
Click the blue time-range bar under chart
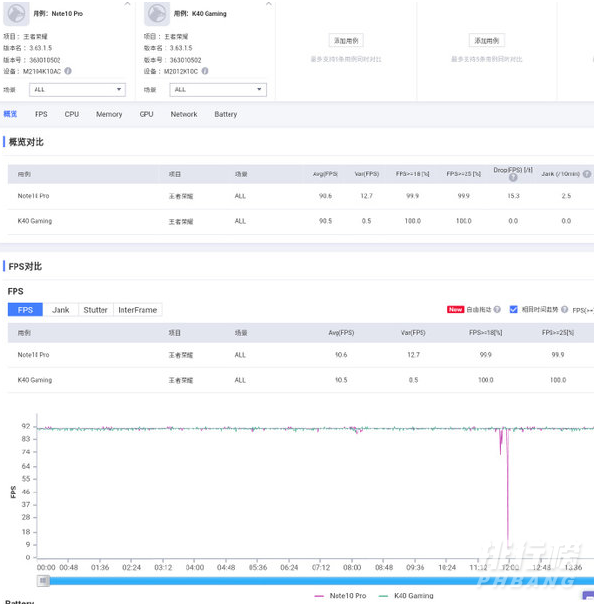322,581
